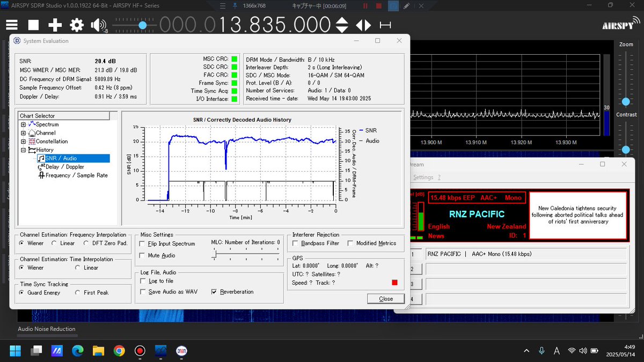Click the capture toolbar pencil icon
This screenshot has height=362, width=644.
[407, 5]
